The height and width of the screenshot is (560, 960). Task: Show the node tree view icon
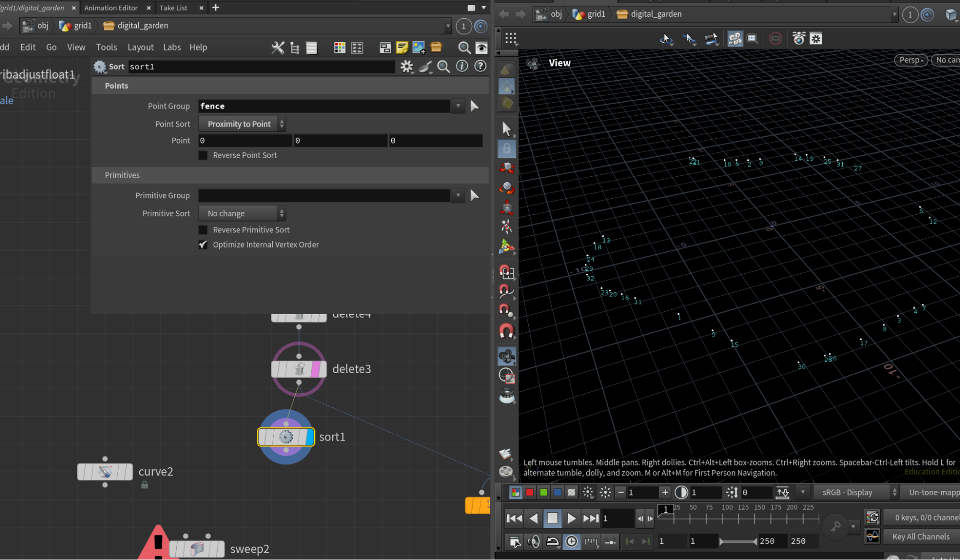click(295, 48)
